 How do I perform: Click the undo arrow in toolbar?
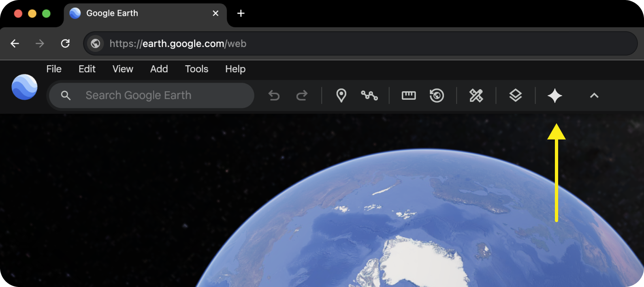click(274, 96)
